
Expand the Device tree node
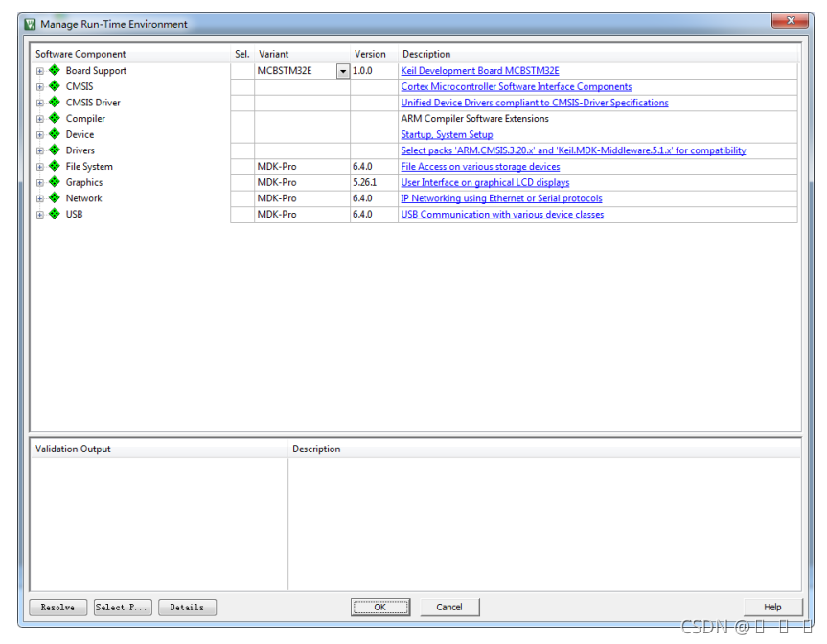tap(39, 134)
